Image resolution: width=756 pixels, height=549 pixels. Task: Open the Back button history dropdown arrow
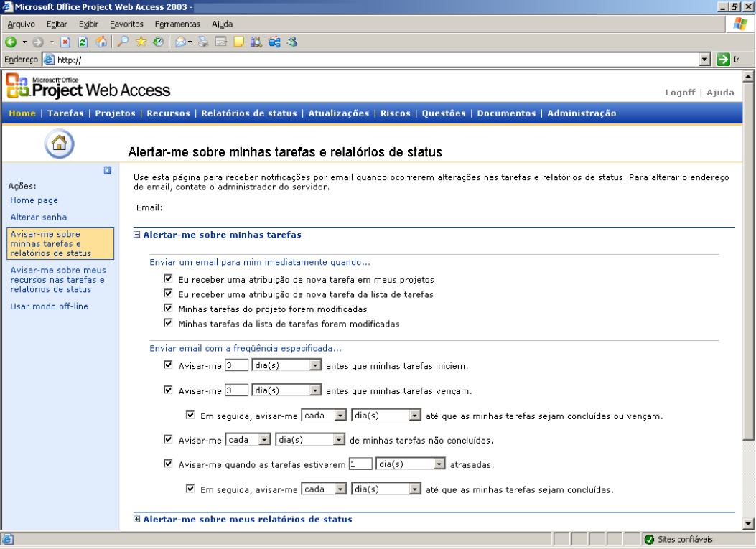pyautogui.click(x=24, y=42)
